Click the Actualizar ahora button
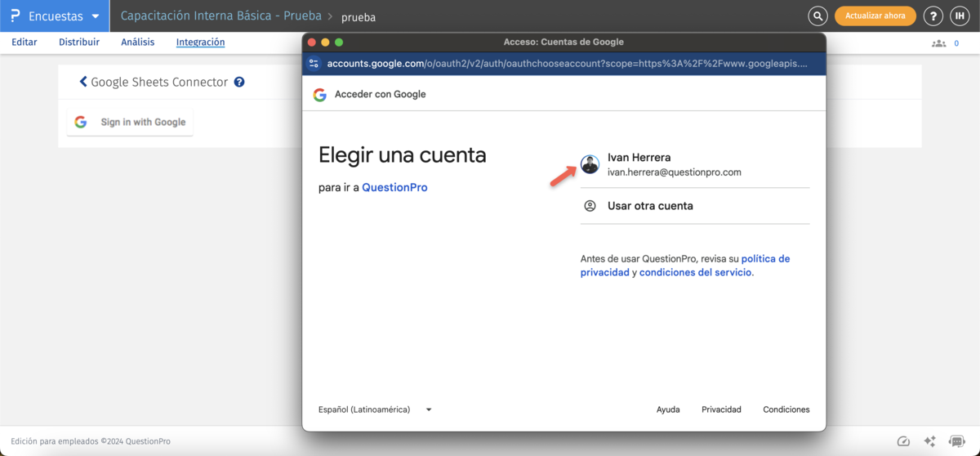The height and width of the screenshot is (456, 980). point(875,16)
